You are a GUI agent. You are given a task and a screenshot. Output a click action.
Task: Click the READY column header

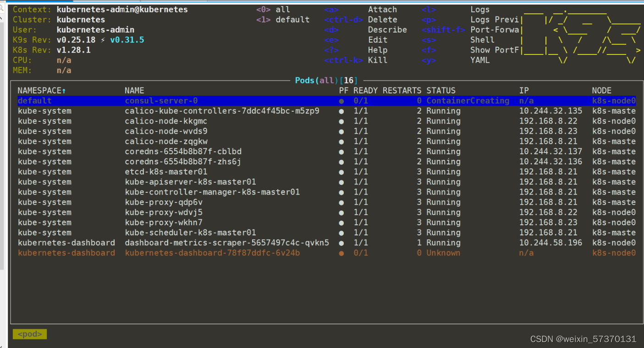tap(366, 91)
